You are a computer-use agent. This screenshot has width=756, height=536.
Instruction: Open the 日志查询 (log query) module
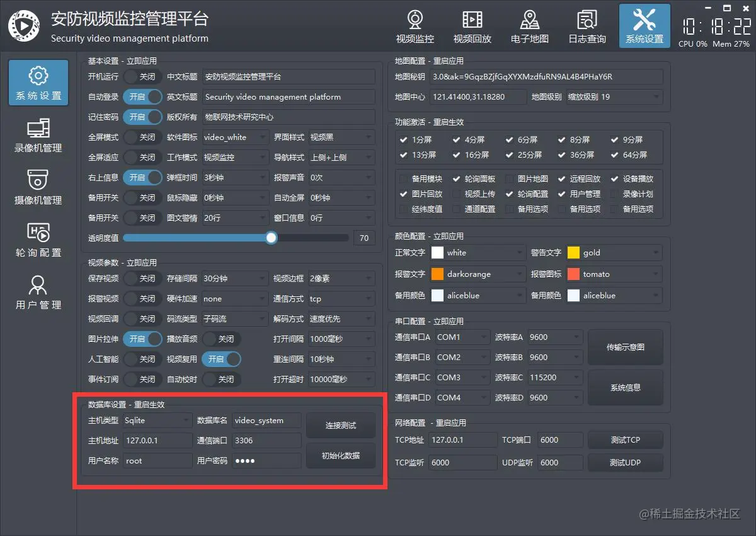point(586,26)
